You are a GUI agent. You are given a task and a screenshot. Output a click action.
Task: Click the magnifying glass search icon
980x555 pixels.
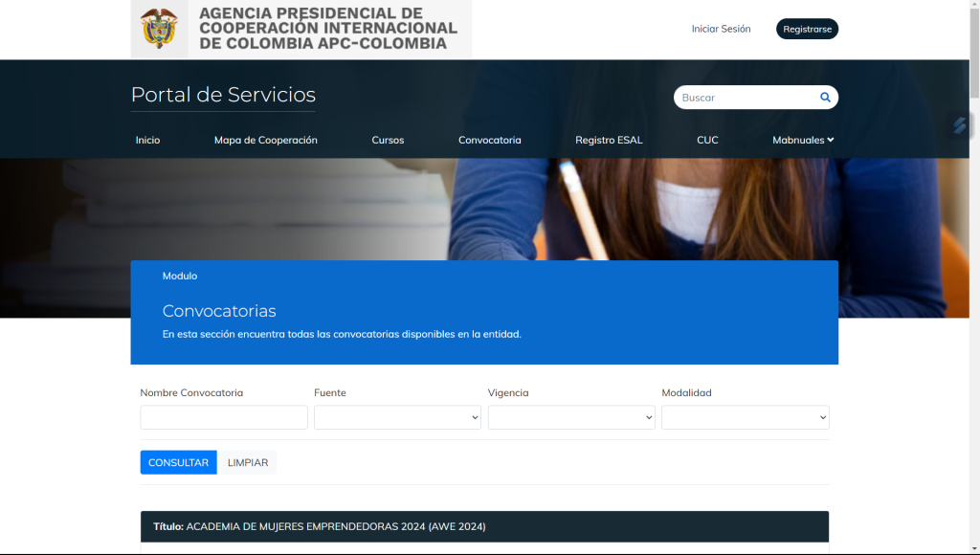[x=825, y=98]
